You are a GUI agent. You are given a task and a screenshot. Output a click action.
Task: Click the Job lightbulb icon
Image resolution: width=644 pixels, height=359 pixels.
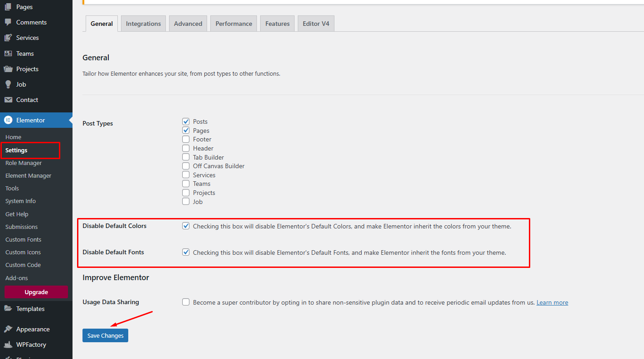point(8,84)
